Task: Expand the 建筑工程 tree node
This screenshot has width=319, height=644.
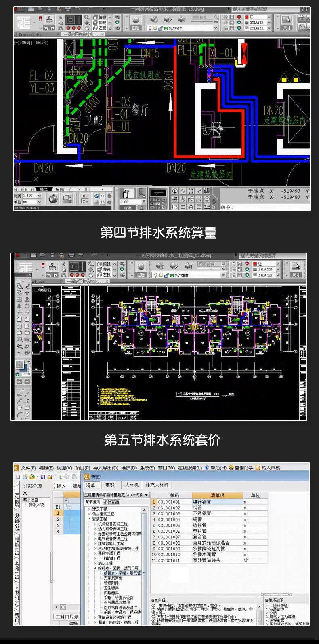Action: pyautogui.click(x=89, y=509)
